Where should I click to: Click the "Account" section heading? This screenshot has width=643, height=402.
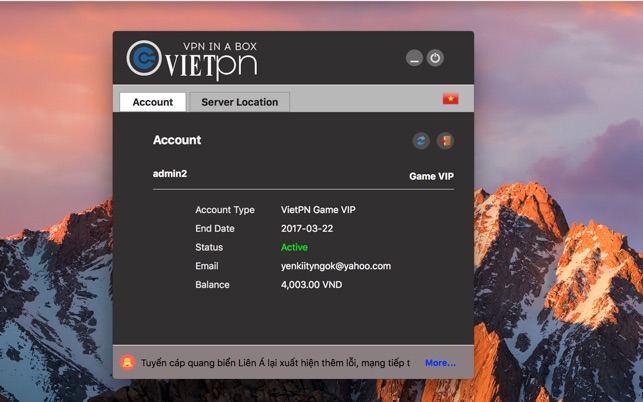[177, 140]
